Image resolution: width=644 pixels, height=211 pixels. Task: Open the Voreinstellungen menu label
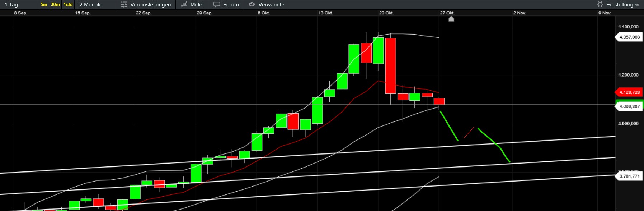[x=150, y=5]
